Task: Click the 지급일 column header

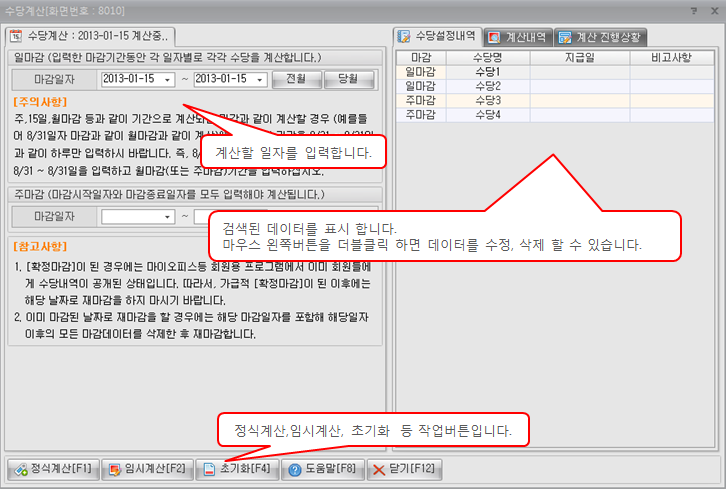Action: (x=580, y=58)
